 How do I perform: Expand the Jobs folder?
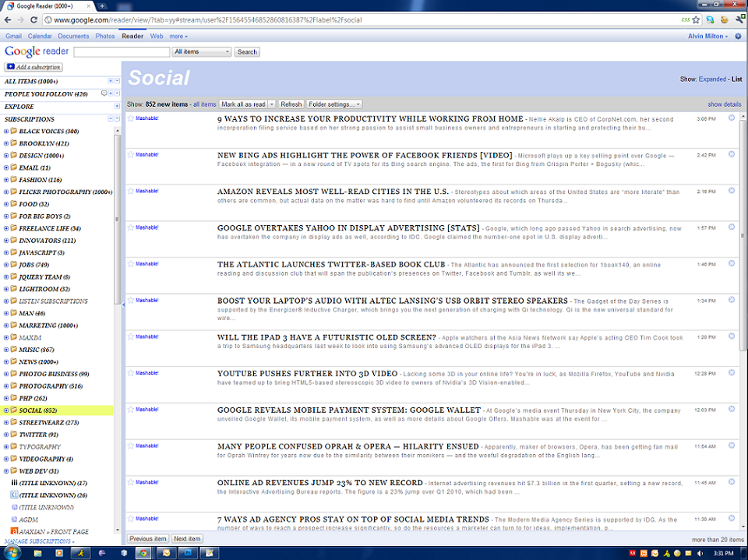pos(6,264)
